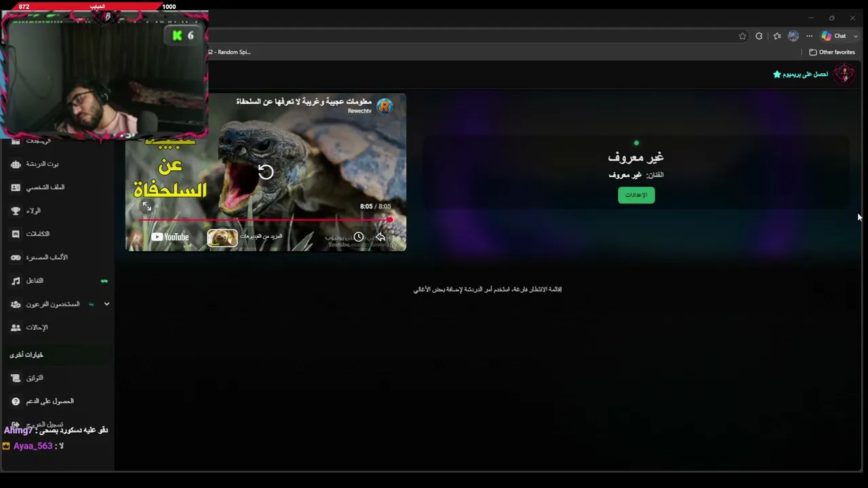The image size is (868, 488).
Task: Open the Copilot Chat button
Action: tap(834, 36)
